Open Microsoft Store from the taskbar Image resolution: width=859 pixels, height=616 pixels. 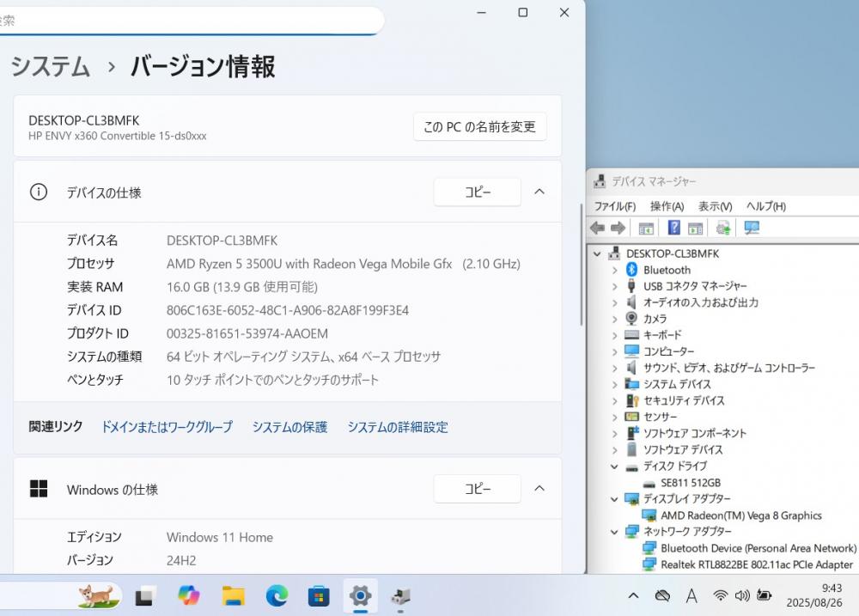(x=319, y=595)
